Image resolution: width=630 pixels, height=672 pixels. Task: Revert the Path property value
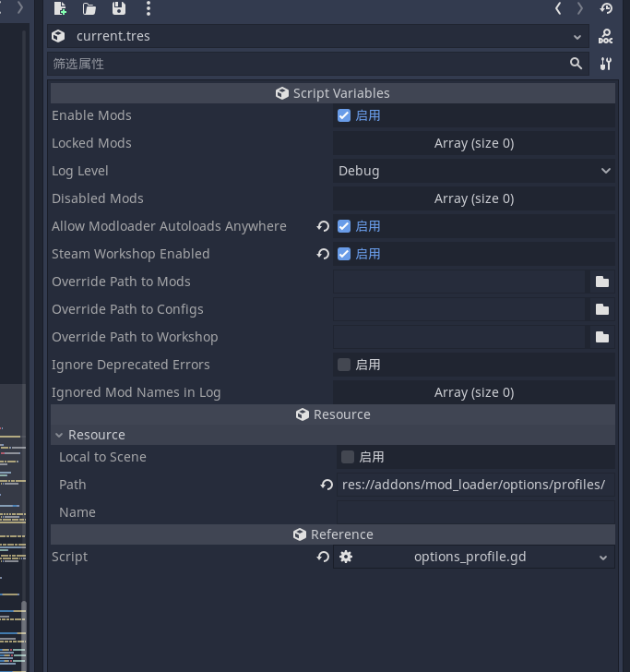[327, 485]
